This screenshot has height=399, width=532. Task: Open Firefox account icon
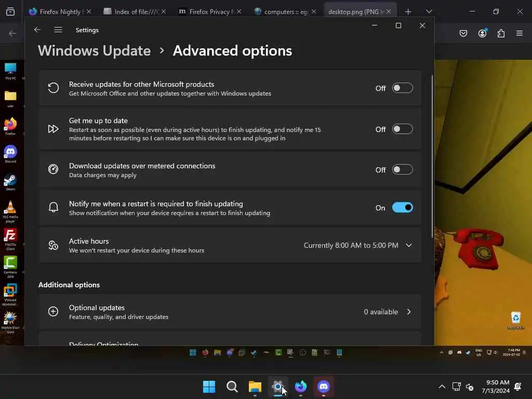tap(482, 33)
